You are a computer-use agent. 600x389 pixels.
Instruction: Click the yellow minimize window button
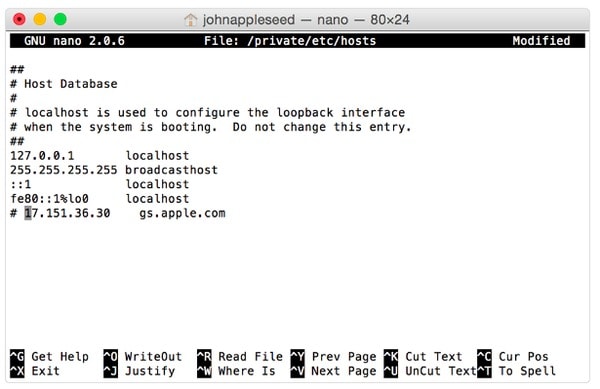[x=40, y=19]
